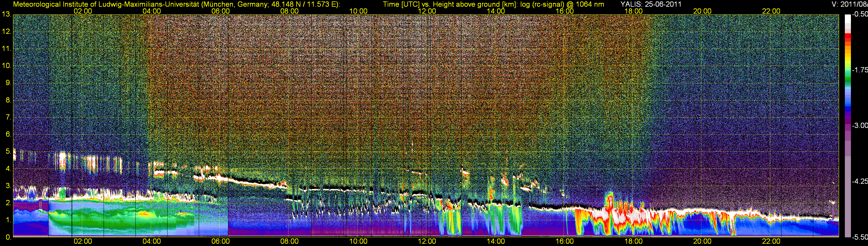Click the 12 km height axis label

pyautogui.click(x=6, y=32)
